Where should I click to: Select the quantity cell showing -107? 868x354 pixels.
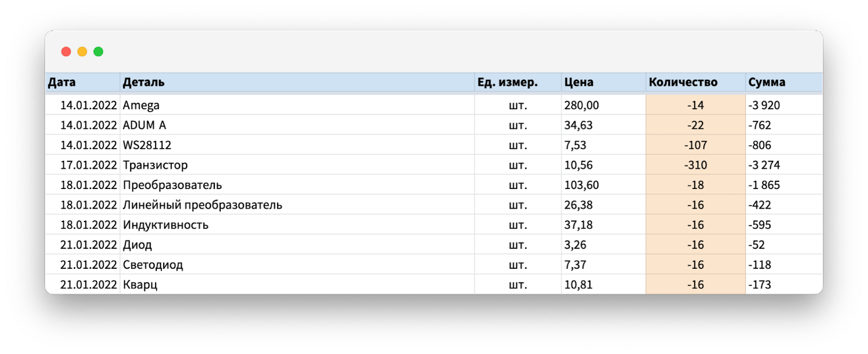tap(695, 146)
